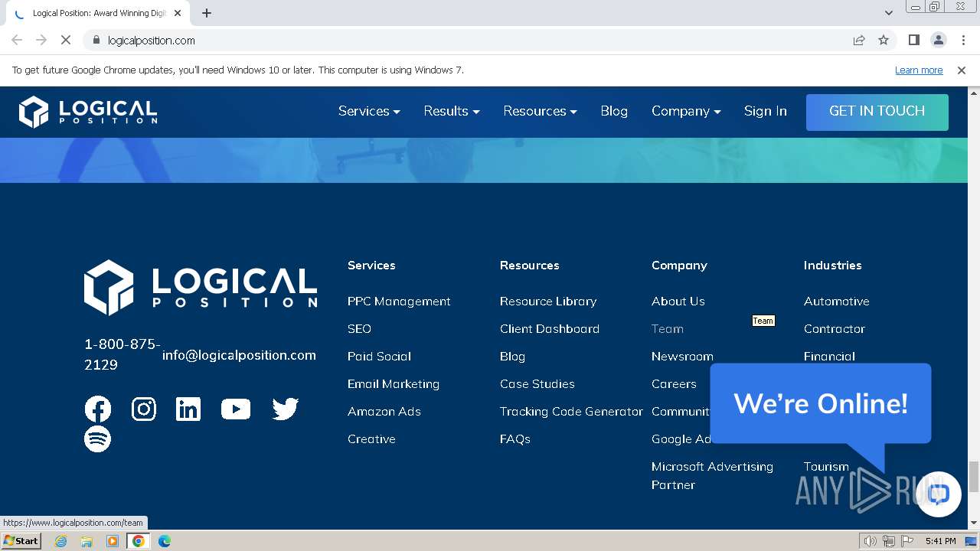The width and height of the screenshot is (980, 551).
Task: Go forward in browser history
Action: click(41, 40)
